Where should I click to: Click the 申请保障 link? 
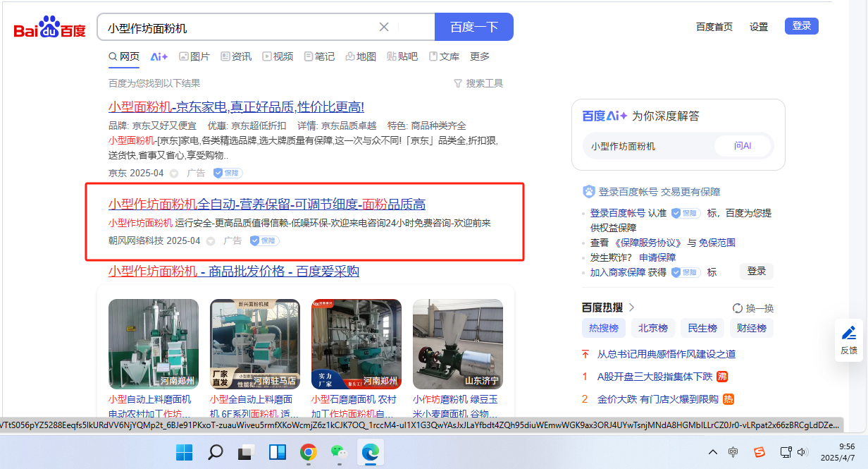click(657, 257)
